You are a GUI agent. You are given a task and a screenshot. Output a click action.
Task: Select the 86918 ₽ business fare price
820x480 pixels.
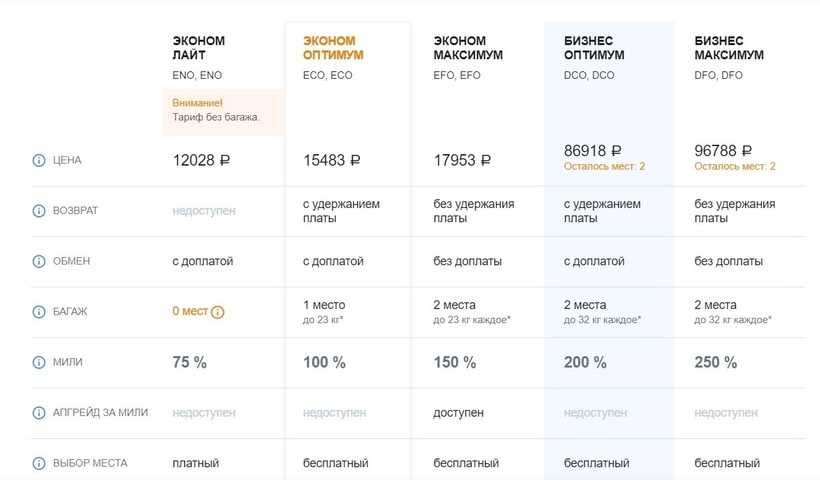[x=593, y=150]
